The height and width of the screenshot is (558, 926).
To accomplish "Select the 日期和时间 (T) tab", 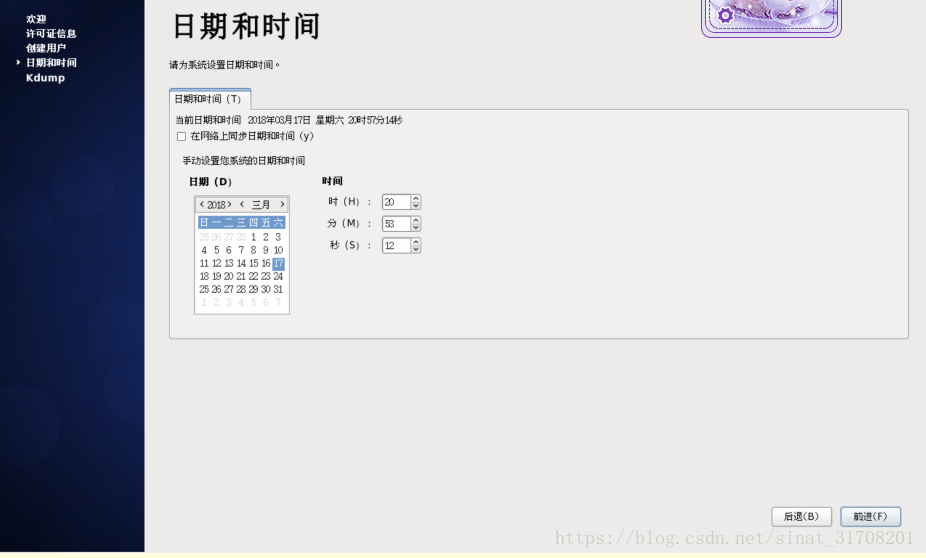I will pyautogui.click(x=210, y=99).
